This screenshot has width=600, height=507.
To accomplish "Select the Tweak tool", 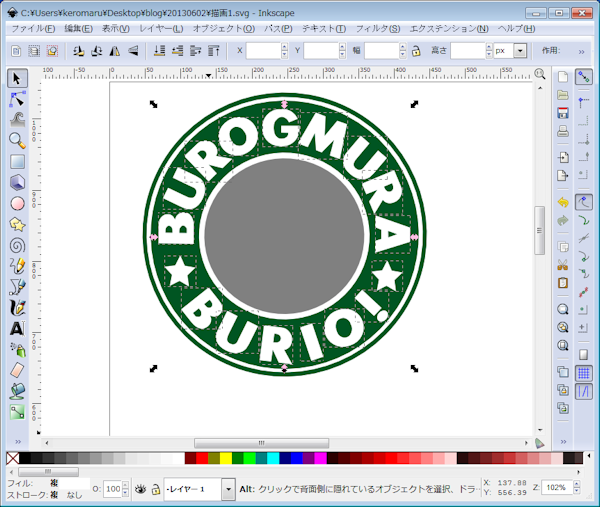I will pyautogui.click(x=17, y=120).
